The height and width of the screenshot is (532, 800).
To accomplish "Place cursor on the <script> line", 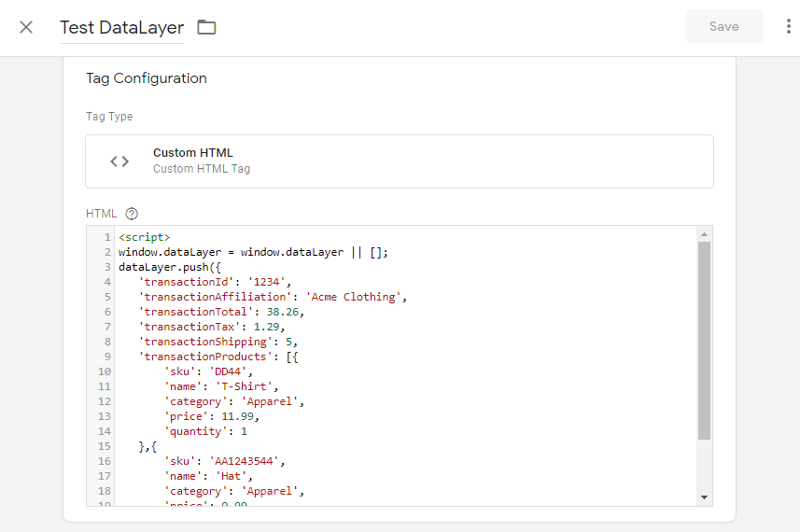I will [145, 237].
